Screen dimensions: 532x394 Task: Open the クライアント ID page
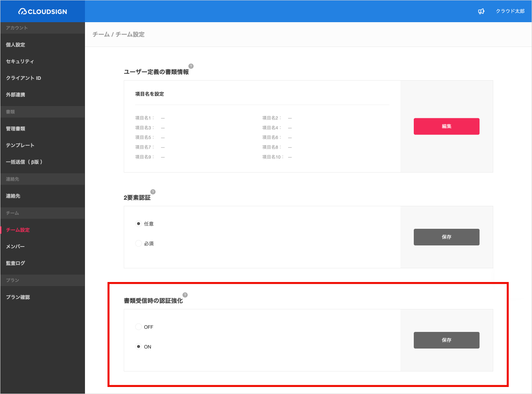coord(23,78)
